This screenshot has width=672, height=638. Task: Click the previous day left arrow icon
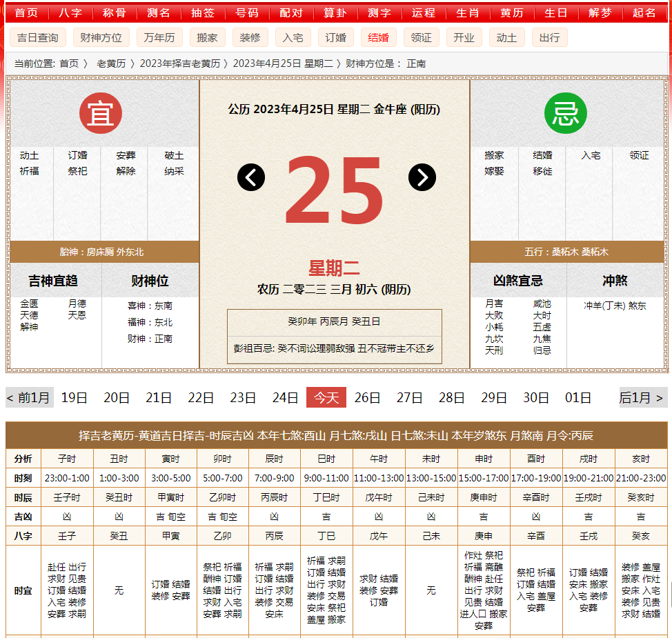[251, 177]
